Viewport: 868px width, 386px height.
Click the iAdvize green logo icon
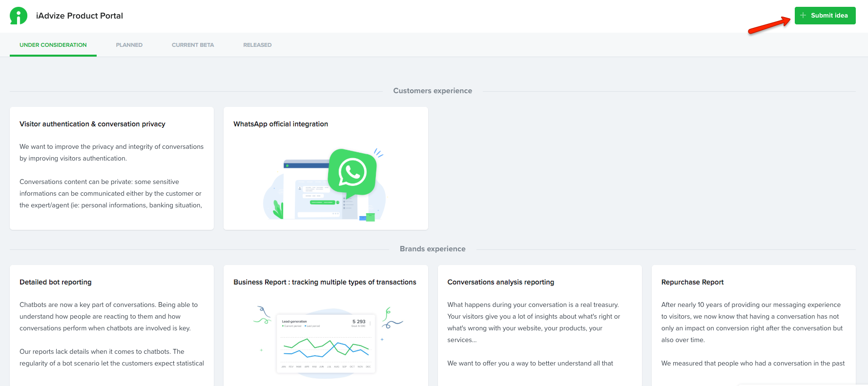point(19,16)
